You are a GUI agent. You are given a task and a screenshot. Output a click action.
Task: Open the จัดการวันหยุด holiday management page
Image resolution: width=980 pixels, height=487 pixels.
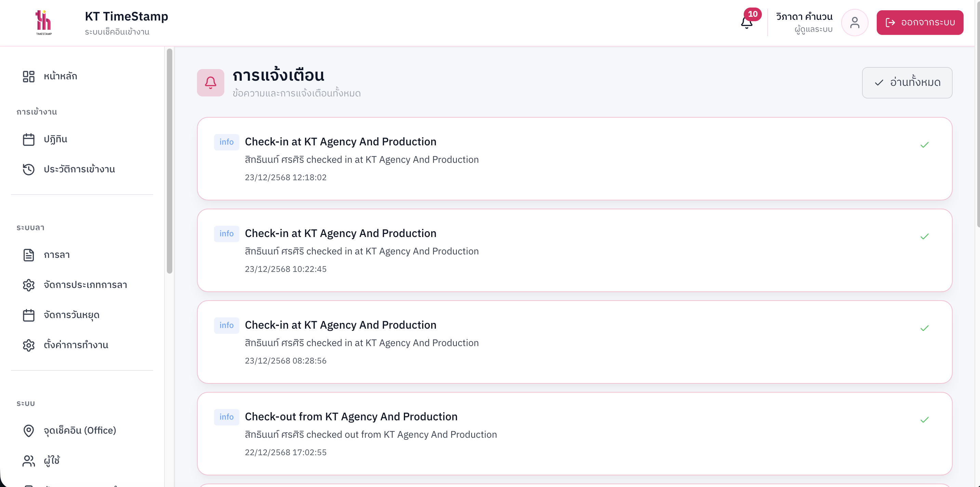tap(71, 315)
